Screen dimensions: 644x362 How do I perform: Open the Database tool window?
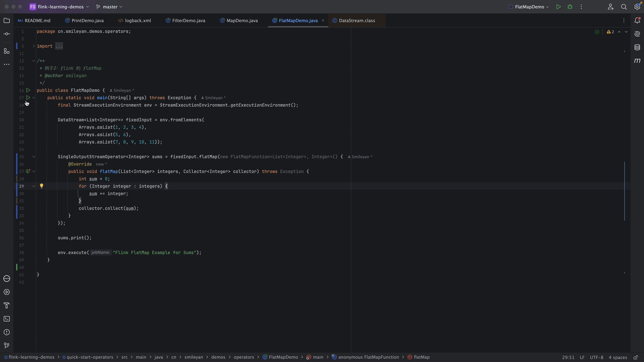tap(637, 47)
